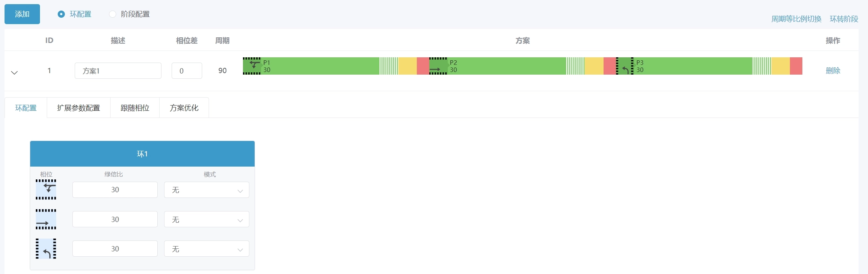Image resolution: width=868 pixels, height=274 pixels.
Task: Click the 删除 link for plan 1
Action: click(833, 70)
